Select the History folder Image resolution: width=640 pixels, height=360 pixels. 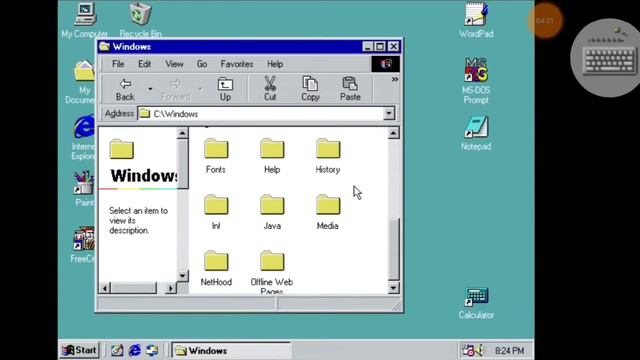pyautogui.click(x=328, y=156)
